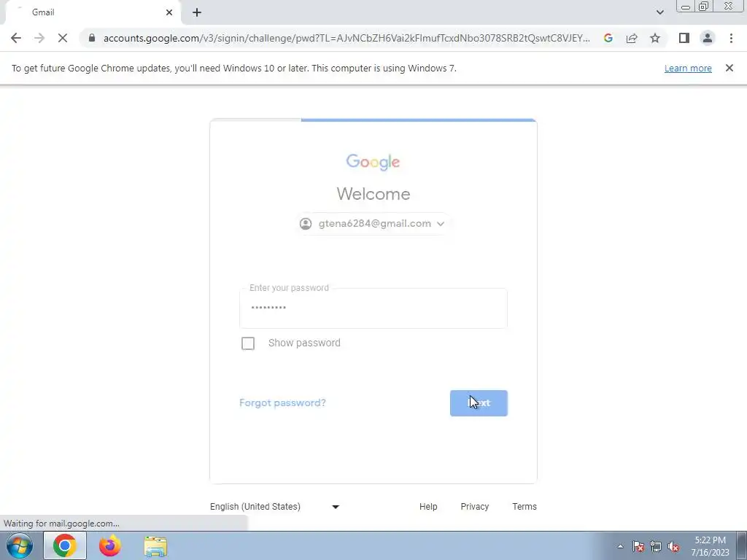
Task: Open the Windows Start menu
Action: tap(20, 545)
